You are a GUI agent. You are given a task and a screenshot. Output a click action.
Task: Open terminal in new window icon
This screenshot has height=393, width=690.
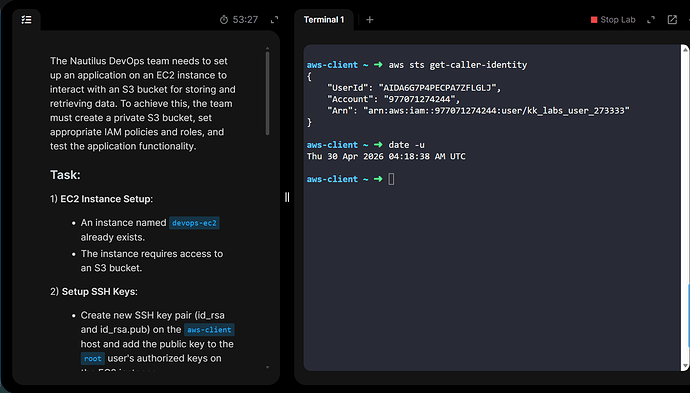click(x=672, y=20)
